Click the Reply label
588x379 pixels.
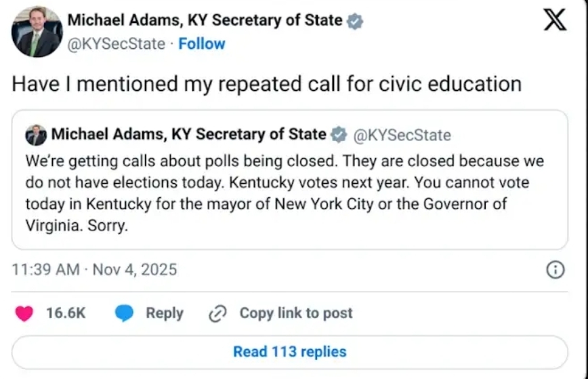[x=165, y=313]
